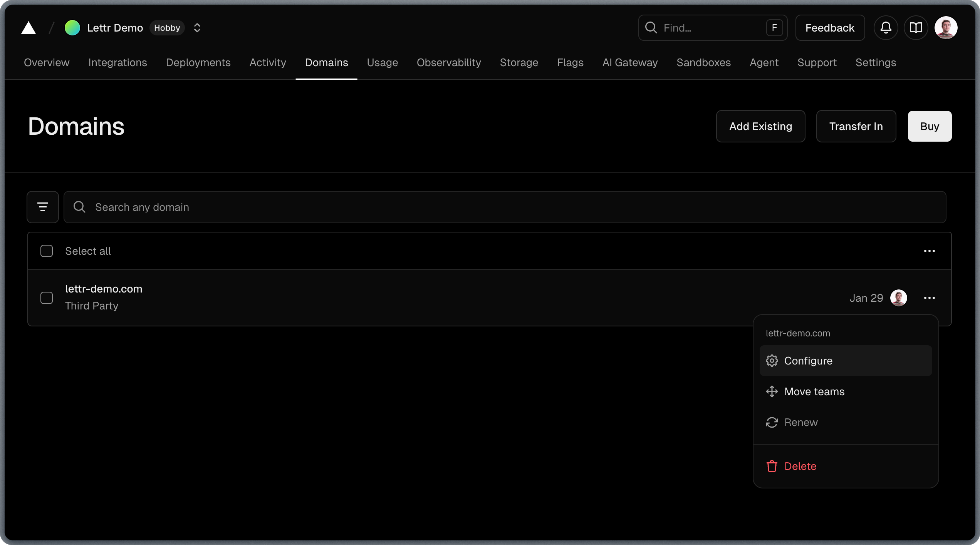The image size is (980, 545).
Task: Switch to the Deployments tab
Action: (198, 62)
